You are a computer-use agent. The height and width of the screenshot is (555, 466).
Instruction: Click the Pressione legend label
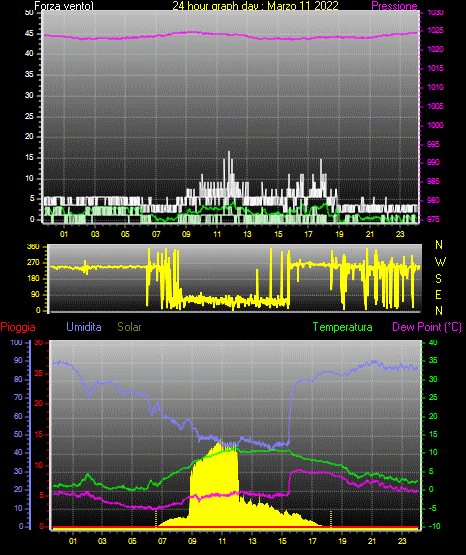(x=394, y=6)
